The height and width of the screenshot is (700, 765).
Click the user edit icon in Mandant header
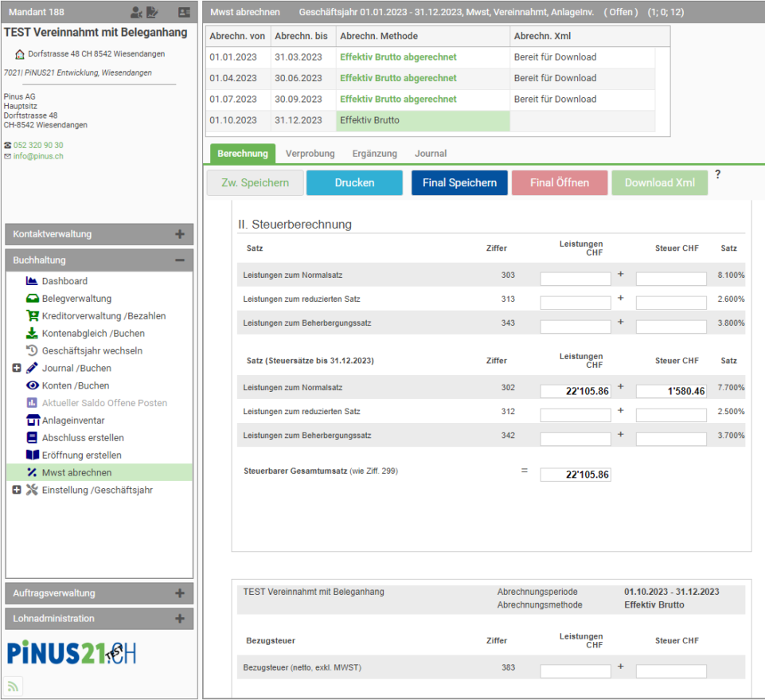(137, 12)
